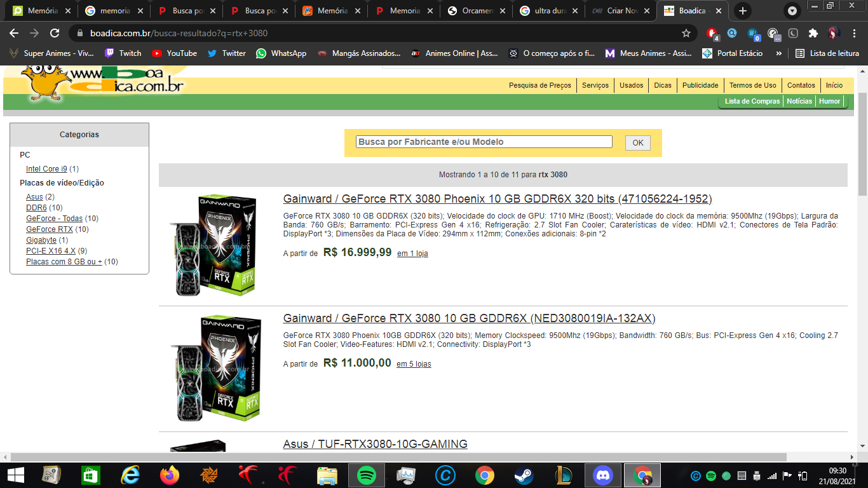The height and width of the screenshot is (488, 868).
Task: Toggle the moon dark-mode extension
Action: point(794,33)
